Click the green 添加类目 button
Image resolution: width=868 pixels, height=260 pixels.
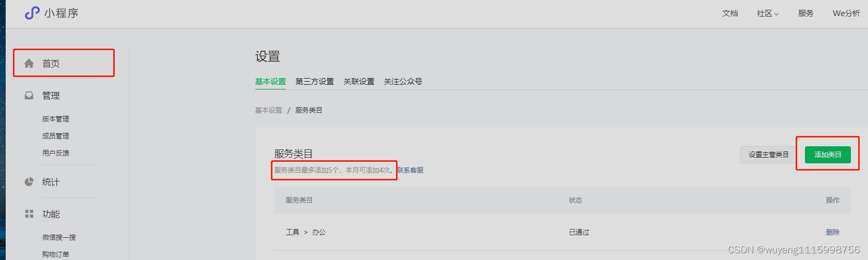(x=828, y=155)
